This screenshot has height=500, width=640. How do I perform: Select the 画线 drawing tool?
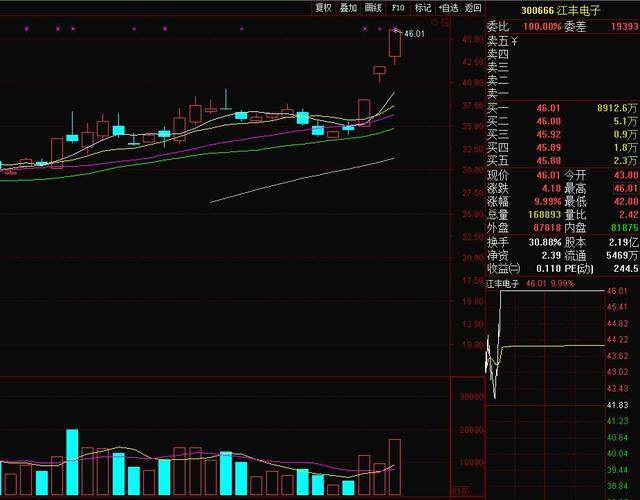[x=373, y=7]
